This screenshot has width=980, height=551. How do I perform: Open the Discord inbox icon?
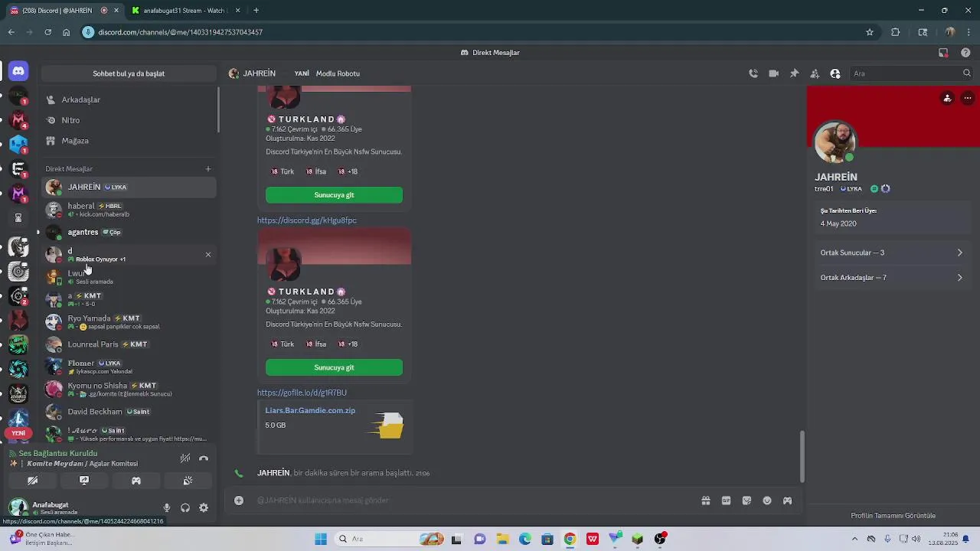943,53
